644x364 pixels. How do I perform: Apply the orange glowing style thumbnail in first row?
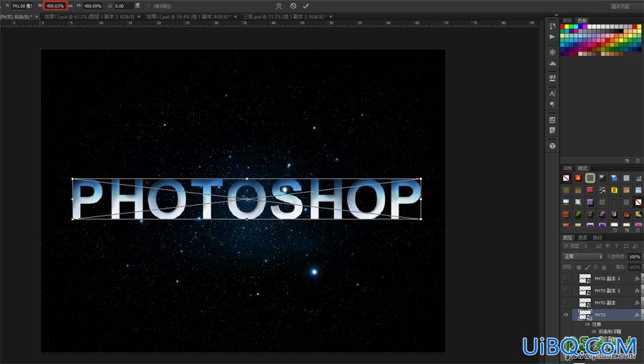click(x=578, y=178)
